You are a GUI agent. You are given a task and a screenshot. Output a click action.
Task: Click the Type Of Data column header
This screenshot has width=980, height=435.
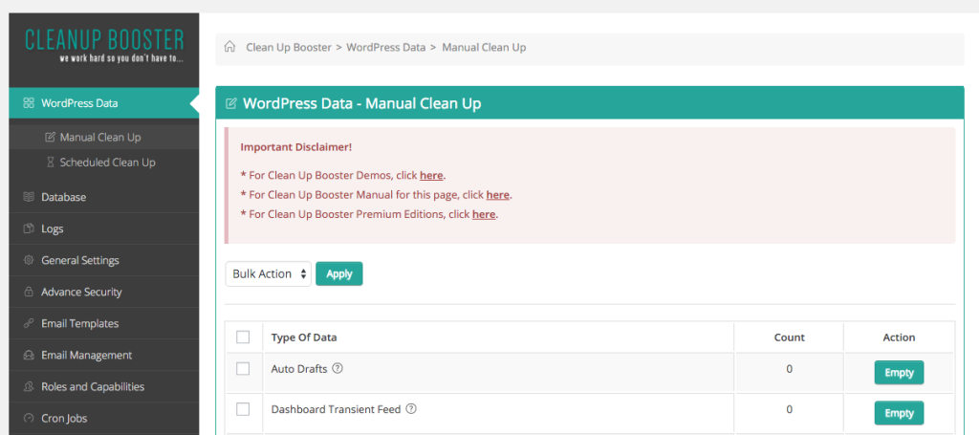(304, 337)
